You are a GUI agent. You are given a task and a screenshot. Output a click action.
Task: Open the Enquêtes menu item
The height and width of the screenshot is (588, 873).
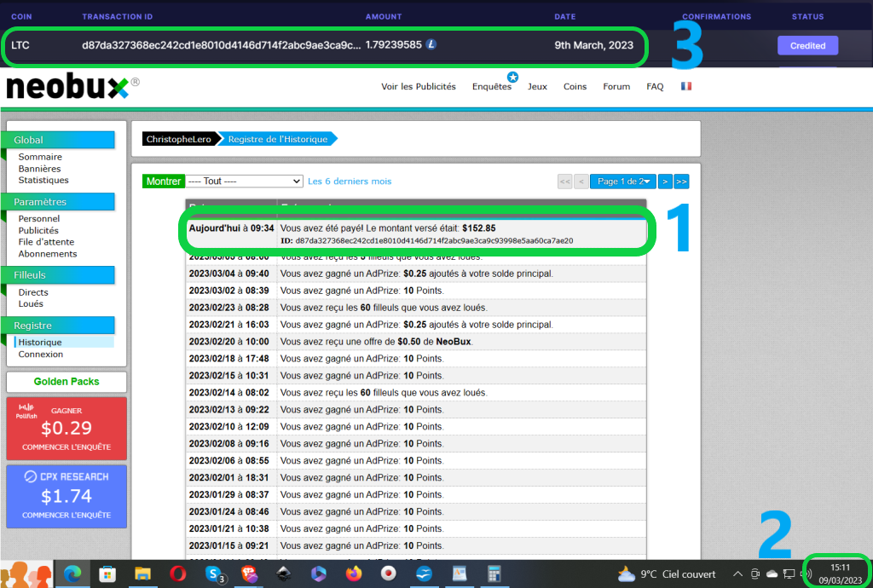click(x=492, y=87)
